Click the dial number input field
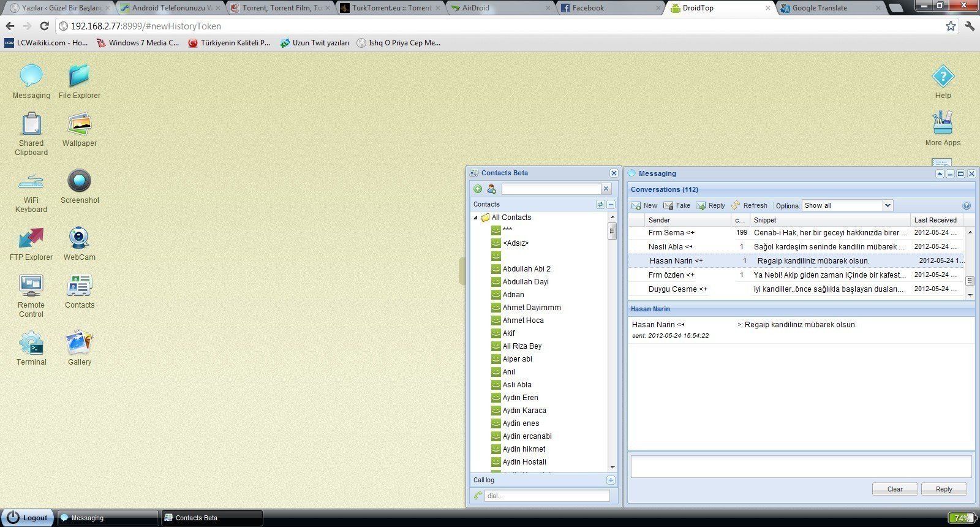The width and height of the screenshot is (980, 527). pos(547,496)
